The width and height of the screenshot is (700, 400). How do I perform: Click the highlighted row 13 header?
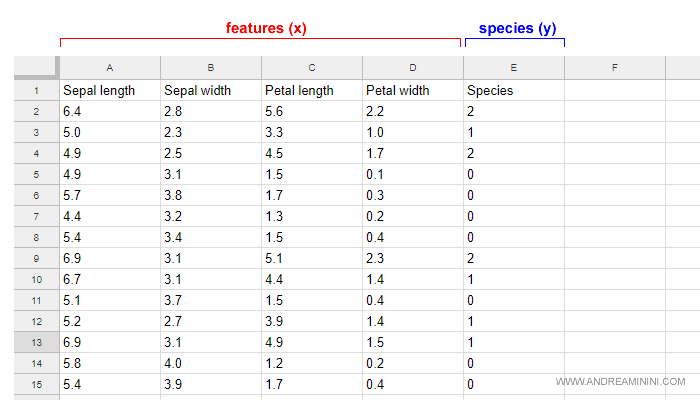(36, 342)
